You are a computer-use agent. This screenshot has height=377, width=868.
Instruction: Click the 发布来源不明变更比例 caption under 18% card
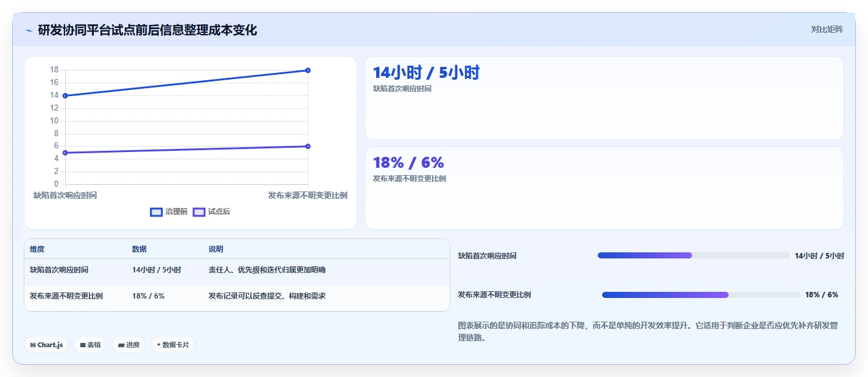coord(409,179)
